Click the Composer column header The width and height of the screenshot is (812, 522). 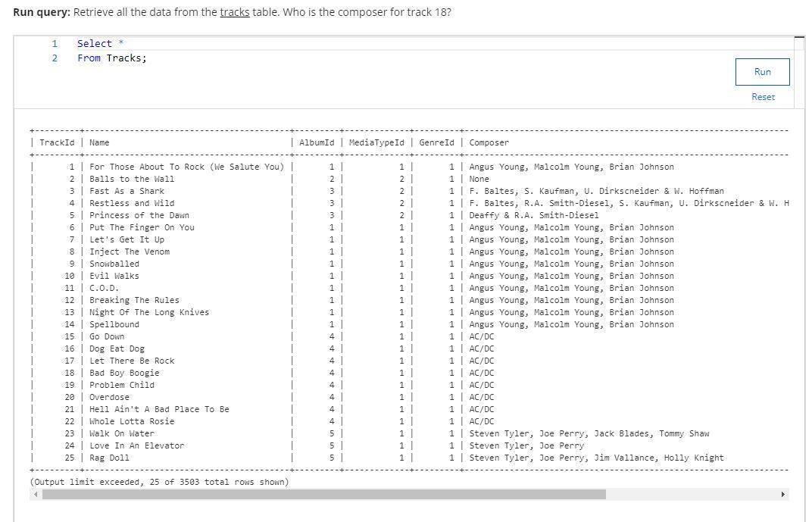click(x=489, y=142)
